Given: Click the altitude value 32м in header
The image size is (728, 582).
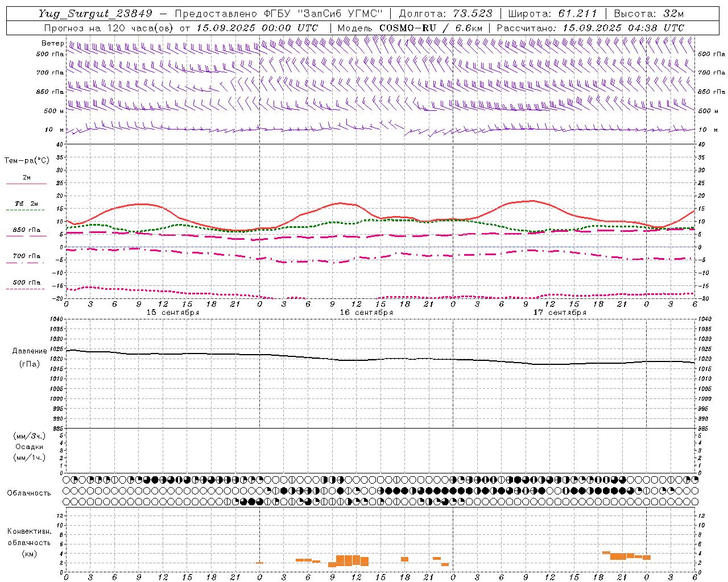Looking at the screenshot, I should (x=675, y=14).
